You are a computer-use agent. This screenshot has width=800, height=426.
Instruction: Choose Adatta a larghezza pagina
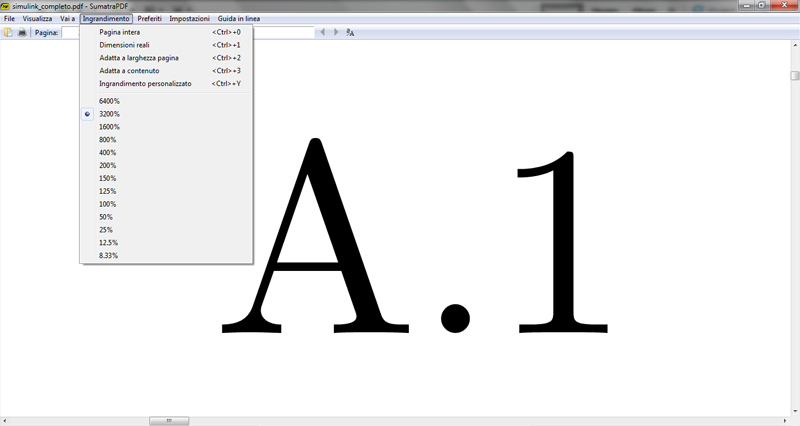pyautogui.click(x=139, y=58)
